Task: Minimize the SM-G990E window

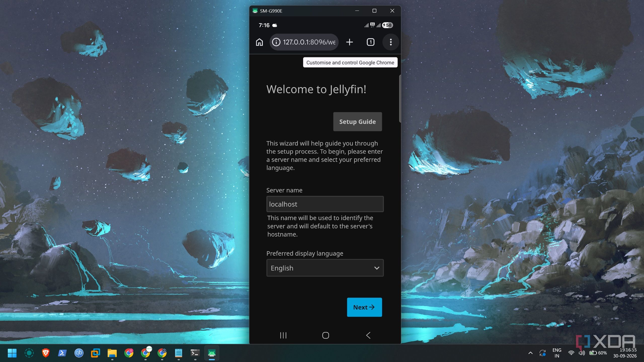Action: (x=357, y=11)
